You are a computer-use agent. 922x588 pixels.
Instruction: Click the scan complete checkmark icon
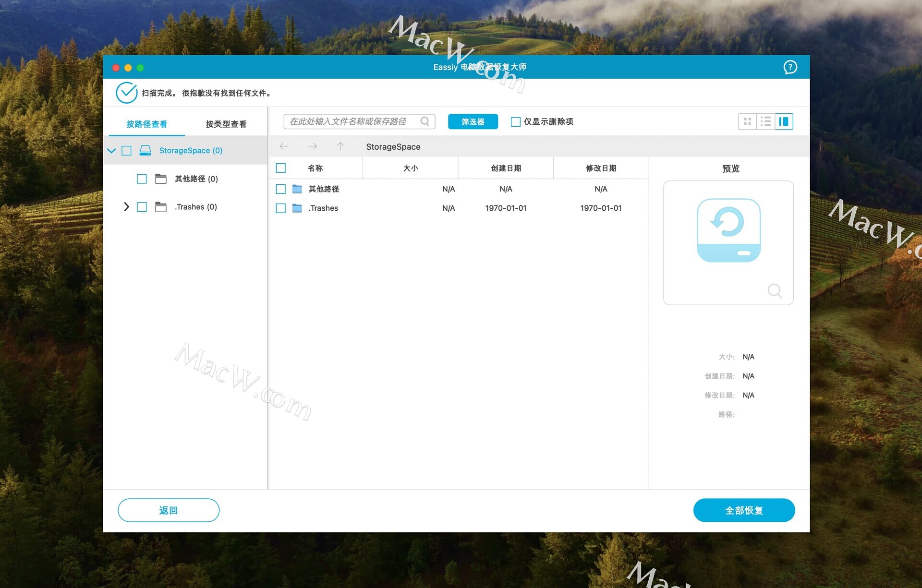tap(127, 93)
